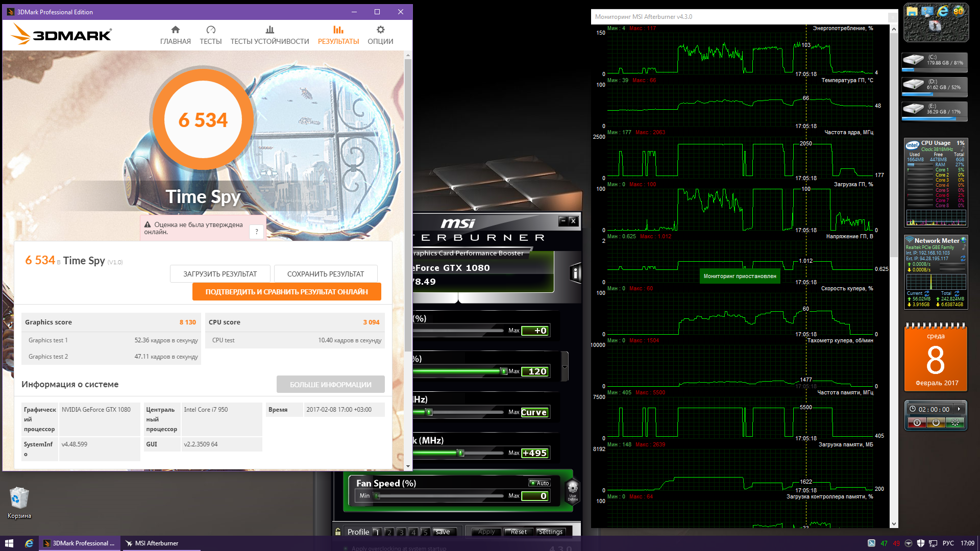Click the question mark help beside validation warning
Viewport: 980px width, 551px height.
click(x=257, y=232)
